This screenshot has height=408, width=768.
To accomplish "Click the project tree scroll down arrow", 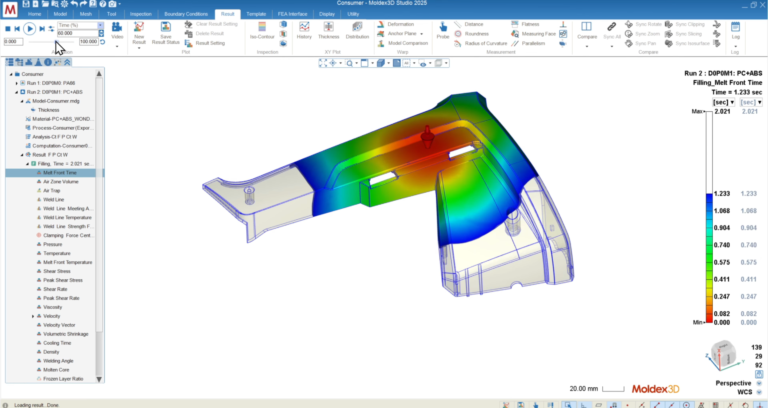I will pos(99,379).
